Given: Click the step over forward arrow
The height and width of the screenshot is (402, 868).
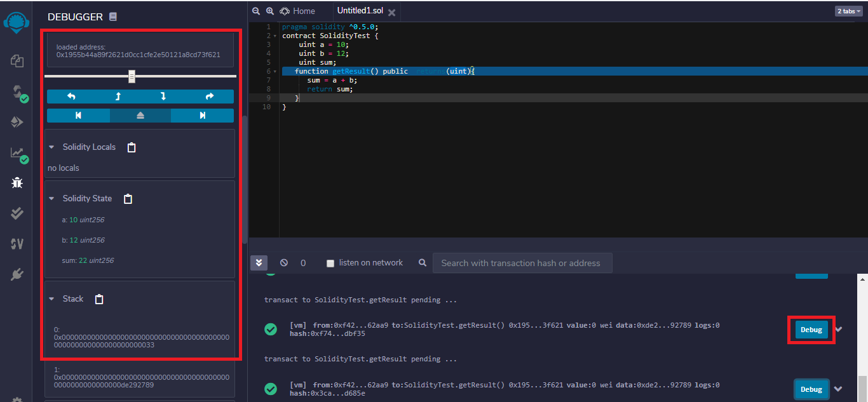Looking at the screenshot, I should pos(210,97).
